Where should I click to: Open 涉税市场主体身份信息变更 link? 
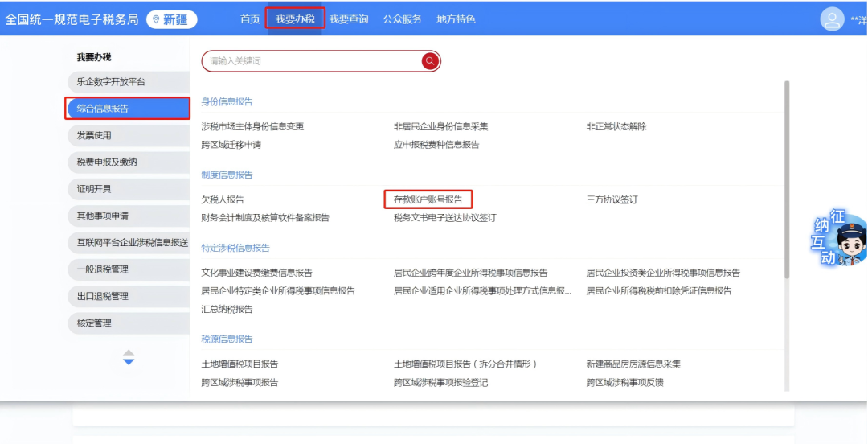coord(252,126)
